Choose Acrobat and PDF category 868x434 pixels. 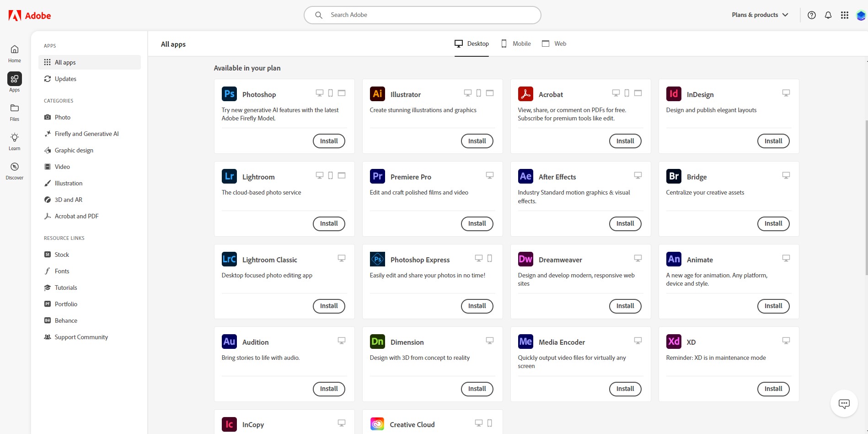(x=90, y=216)
